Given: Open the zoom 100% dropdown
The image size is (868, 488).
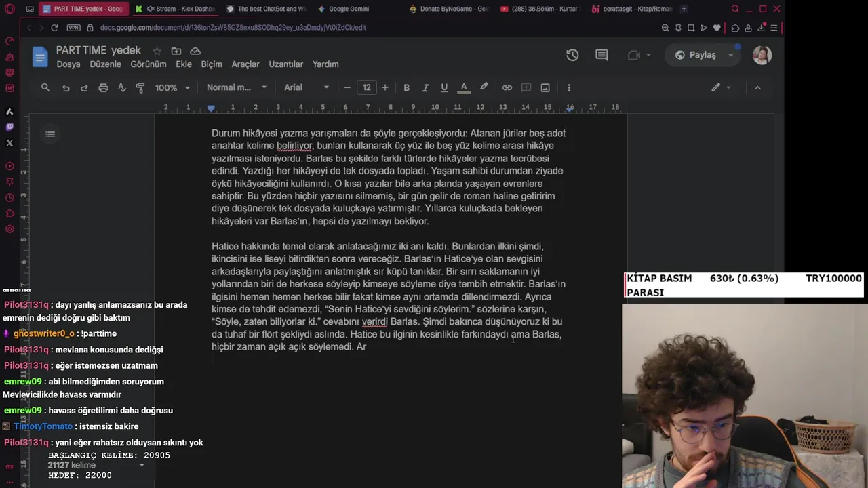Looking at the screenshot, I should point(173,87).
